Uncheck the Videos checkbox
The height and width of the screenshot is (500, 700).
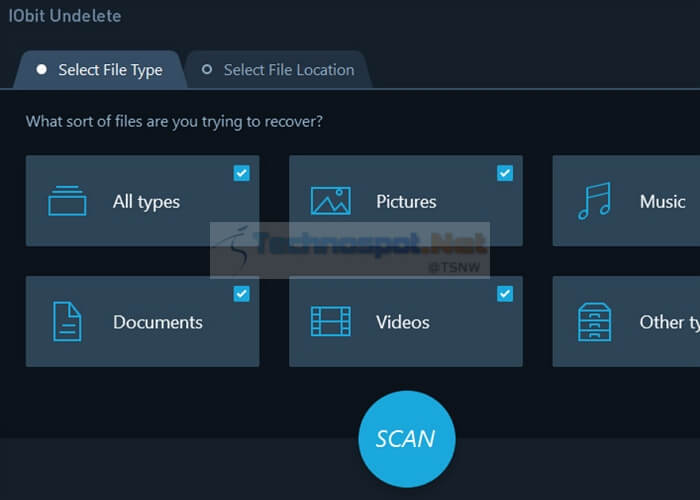(505, 294)
